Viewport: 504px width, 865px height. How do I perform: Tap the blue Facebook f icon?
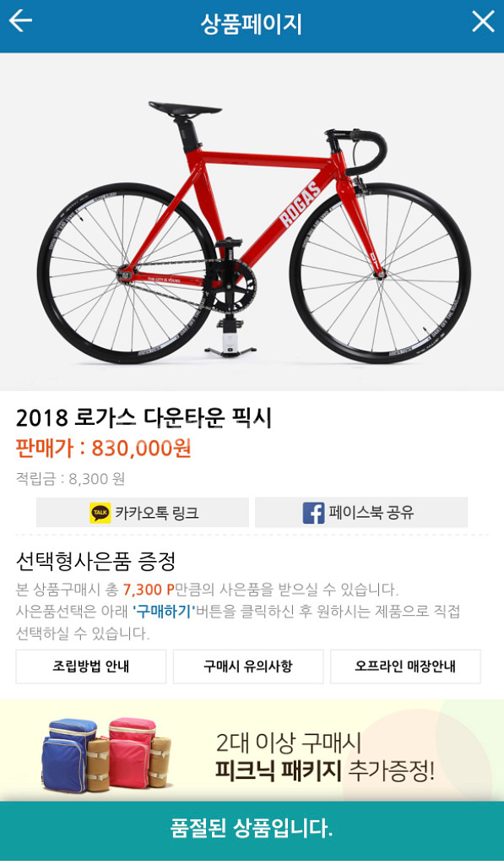point(313,513)
